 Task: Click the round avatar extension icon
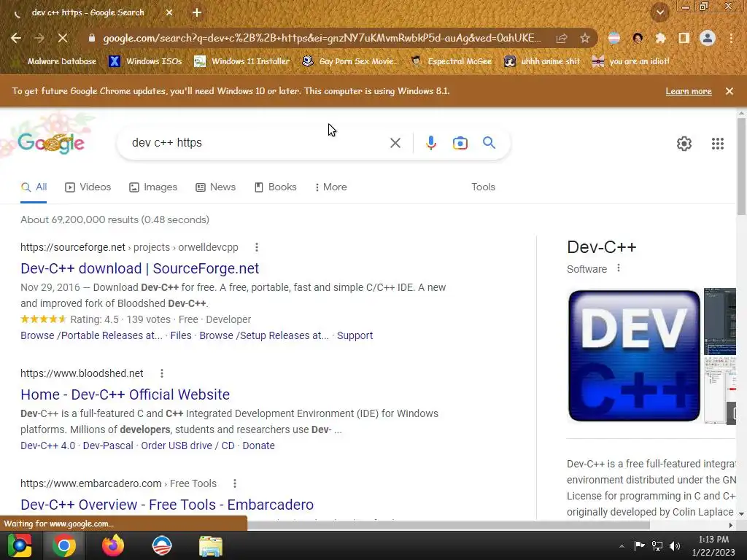point(638,38)
